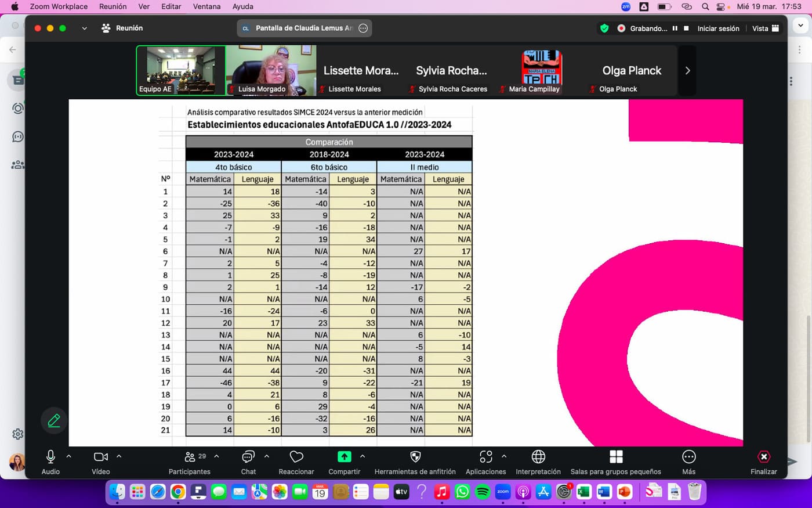The image size is (812, 508).
Task: Open the Participantes panel
Action: click(x=190, y=462)
